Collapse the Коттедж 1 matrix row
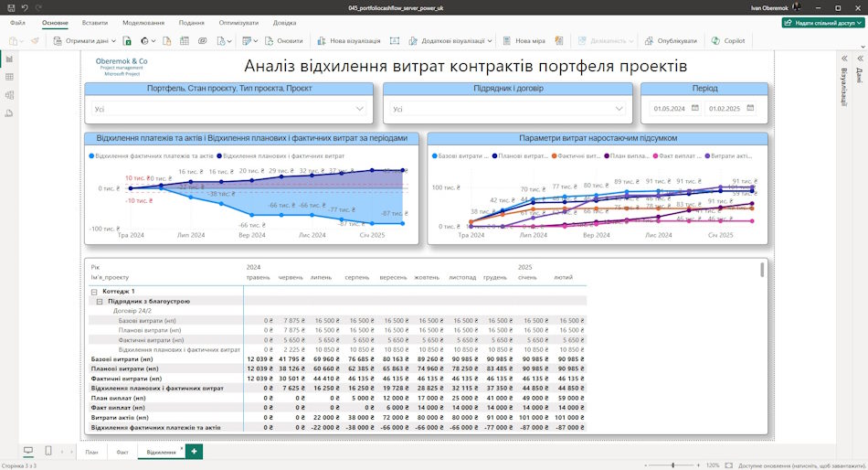The height and width of the screenshot is (470, 868). [94, 292]
